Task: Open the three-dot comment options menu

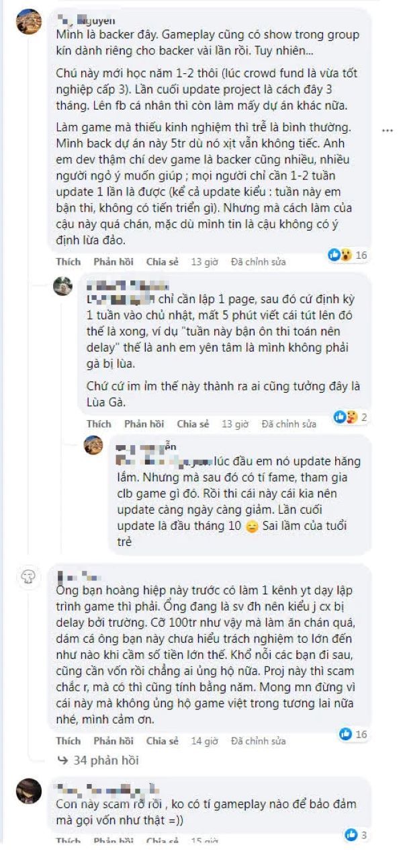Action: click(x=387, y=130)
